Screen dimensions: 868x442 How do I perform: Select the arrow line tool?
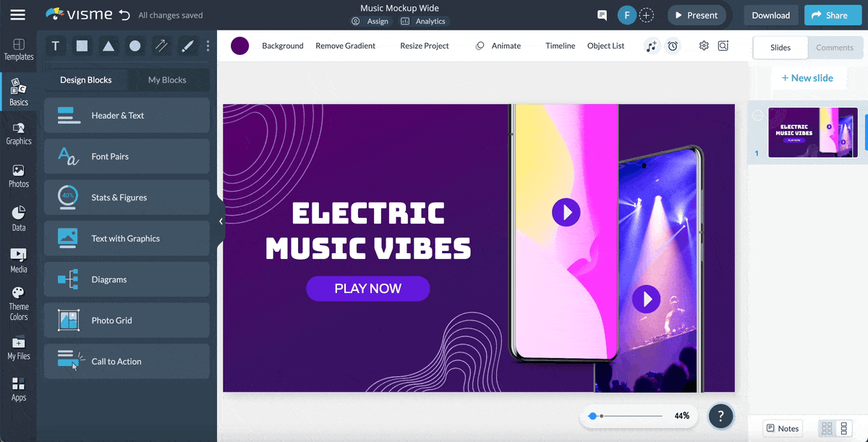[x=161, y=46]
